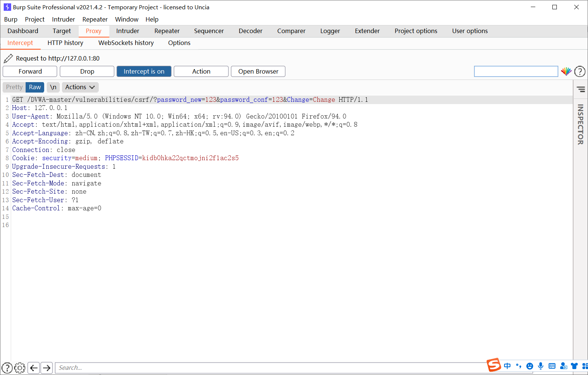Toggle the punctuation mode icon in the IME bar

tap(519, 366)
